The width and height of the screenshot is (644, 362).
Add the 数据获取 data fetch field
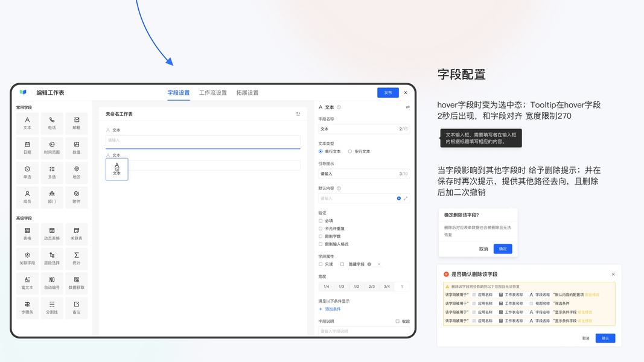[77, 283]
